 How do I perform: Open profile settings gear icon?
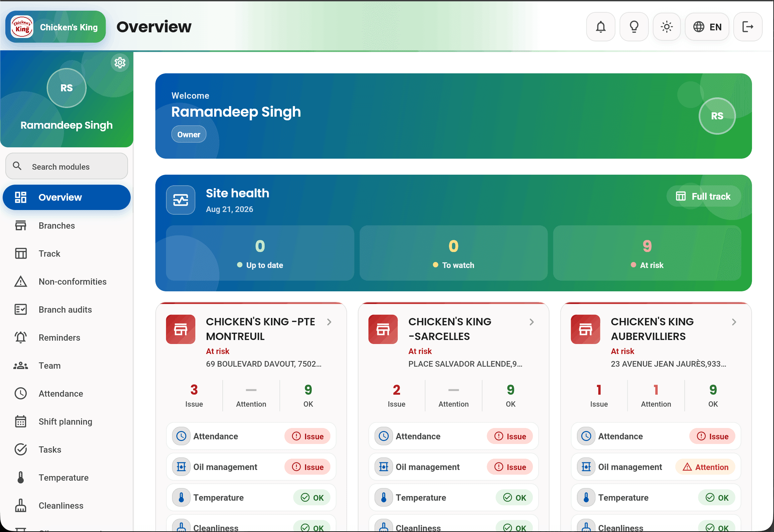coord(120,63)
